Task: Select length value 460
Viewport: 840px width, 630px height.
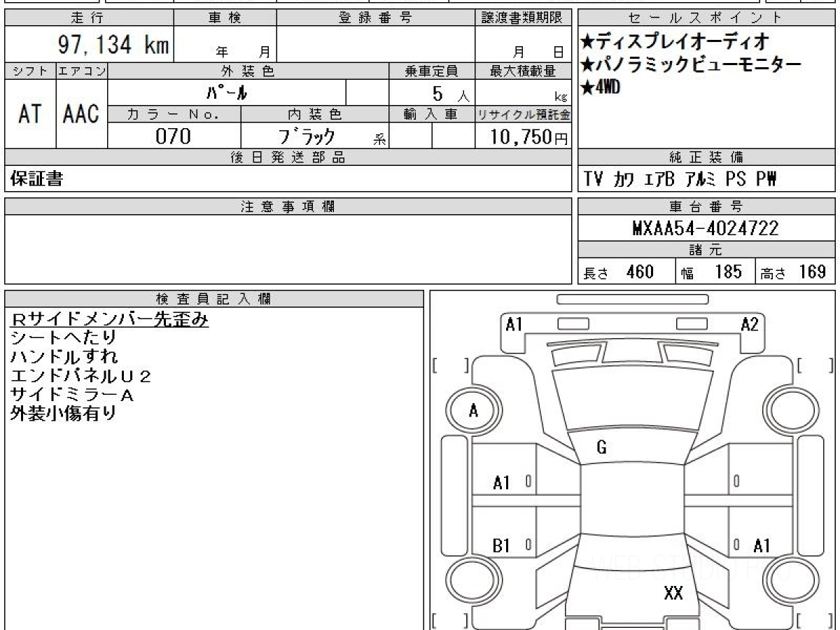Action: [x=640, y=272]
